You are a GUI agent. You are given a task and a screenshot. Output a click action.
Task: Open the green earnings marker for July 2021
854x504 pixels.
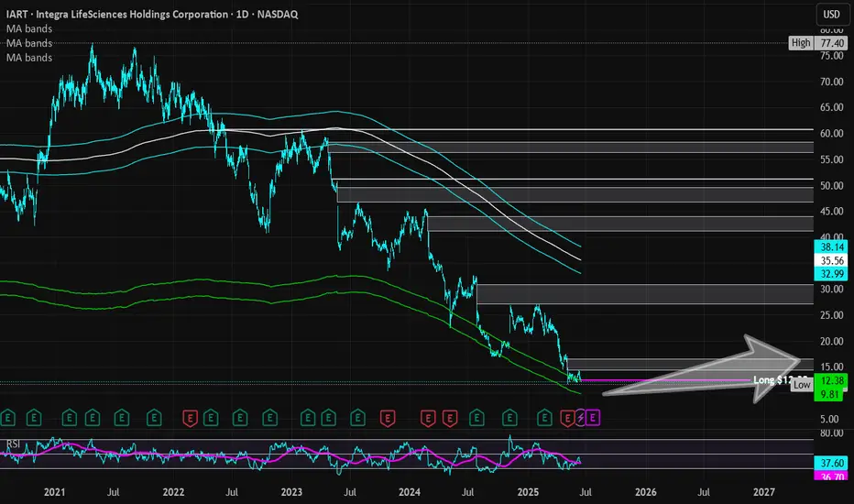[122, 418]
